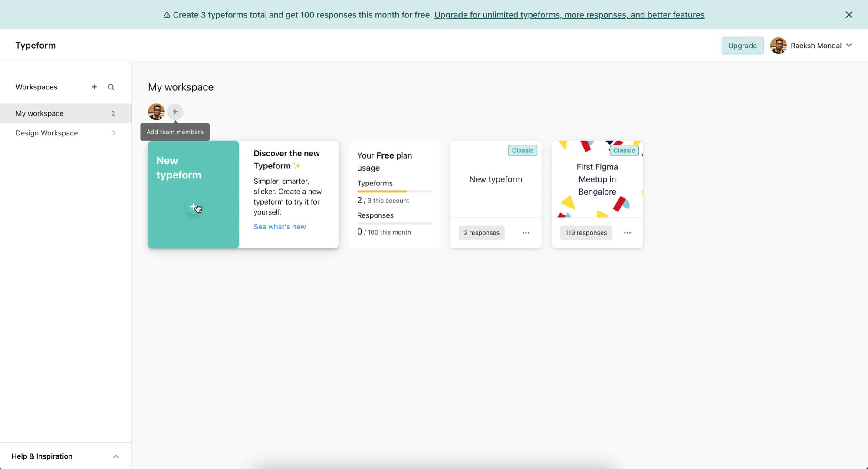
Task: Click the 119 responses badge
Action: point(585,233)
